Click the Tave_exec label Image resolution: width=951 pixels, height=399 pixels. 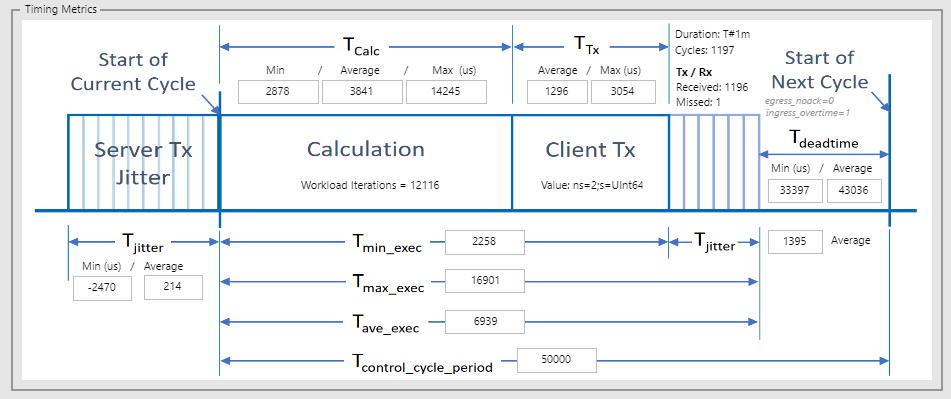click(386, 323)
